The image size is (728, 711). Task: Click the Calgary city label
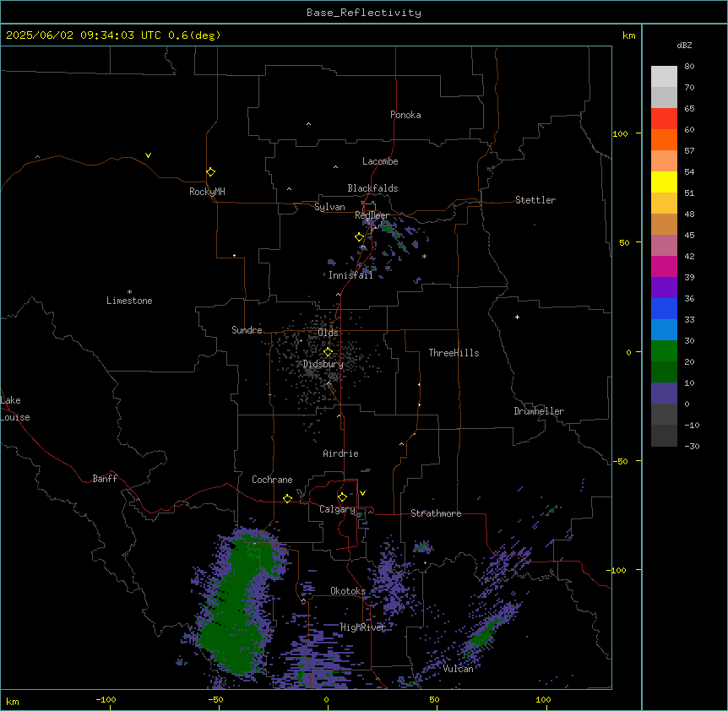337,509
